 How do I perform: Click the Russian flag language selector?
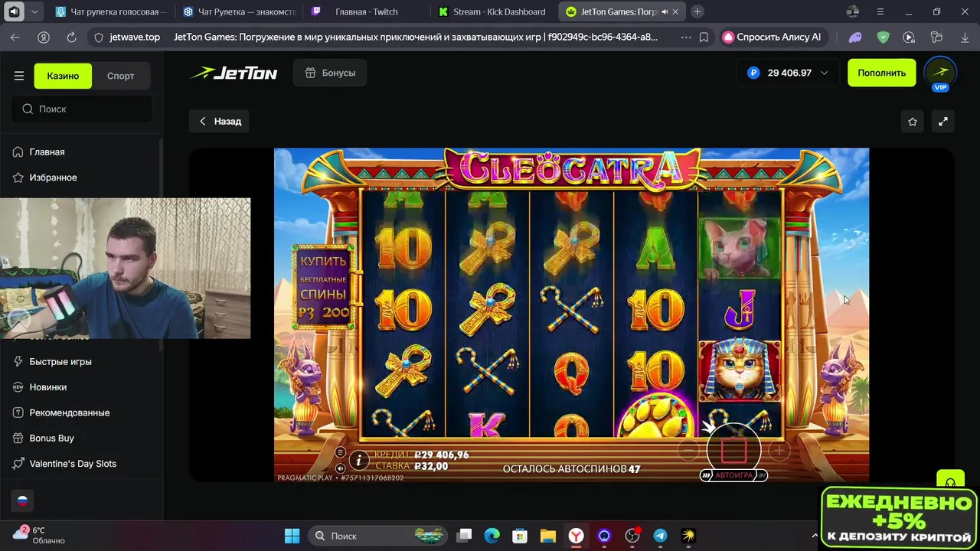click(22, 500)
